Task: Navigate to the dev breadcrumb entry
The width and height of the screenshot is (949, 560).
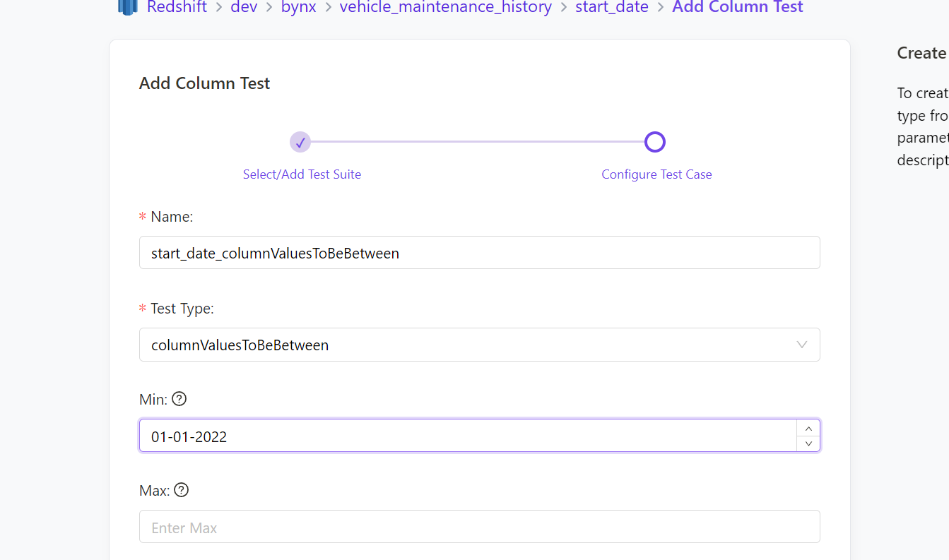Action: point(244,8)
